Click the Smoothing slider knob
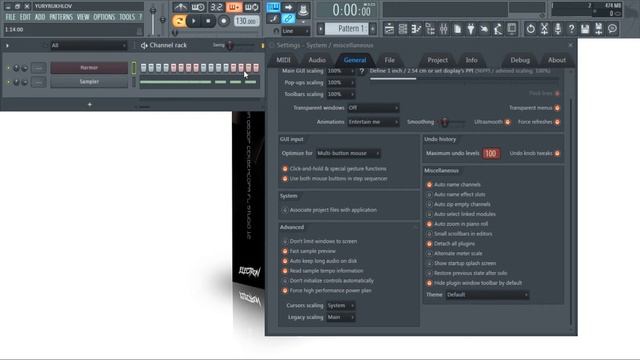Image resolution: width=640 pixels, height=360 pixels. (444, 122)
